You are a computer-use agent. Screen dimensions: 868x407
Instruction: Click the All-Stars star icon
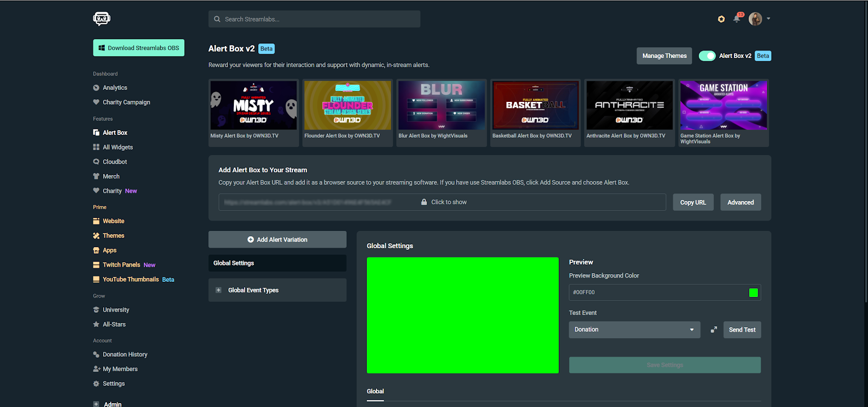click(96, 325)
